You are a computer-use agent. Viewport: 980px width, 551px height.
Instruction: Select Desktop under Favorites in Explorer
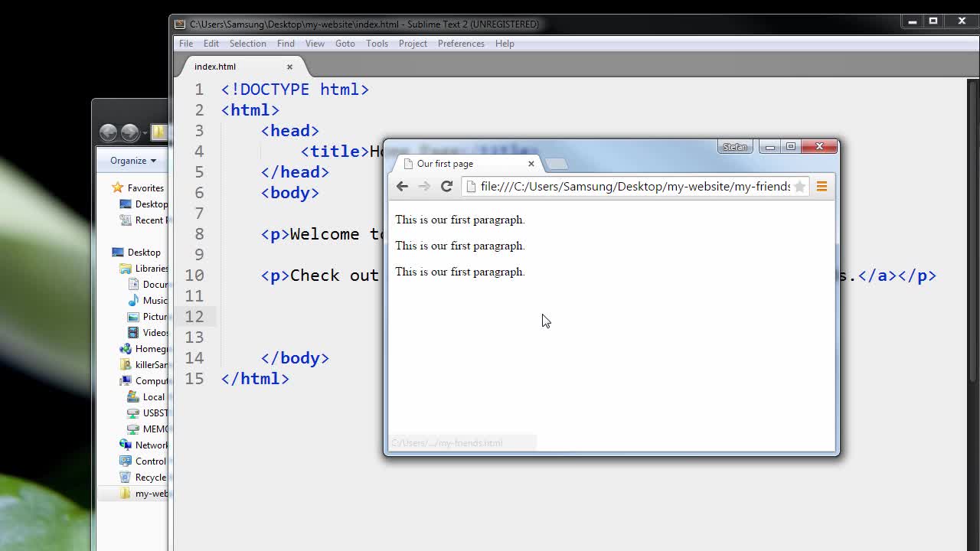(144, 204)
